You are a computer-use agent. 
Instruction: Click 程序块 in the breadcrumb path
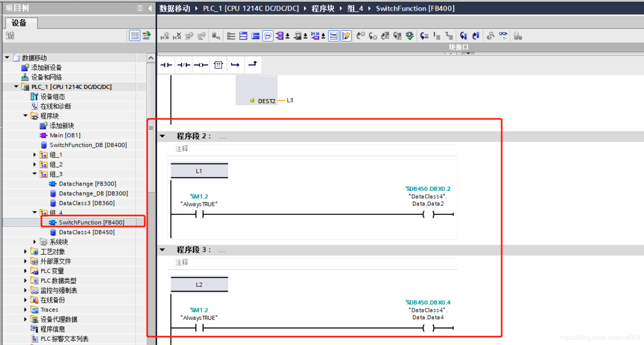[323, 9]
